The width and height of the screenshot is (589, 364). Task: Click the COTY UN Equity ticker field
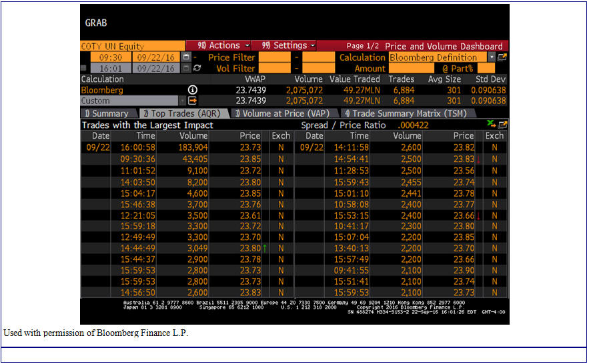(130, 46)
